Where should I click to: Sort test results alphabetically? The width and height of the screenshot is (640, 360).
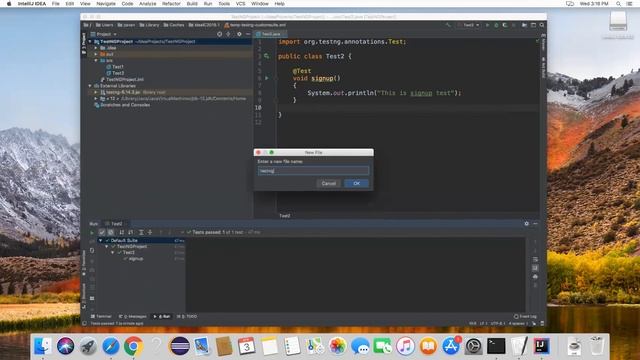(122, 232)
